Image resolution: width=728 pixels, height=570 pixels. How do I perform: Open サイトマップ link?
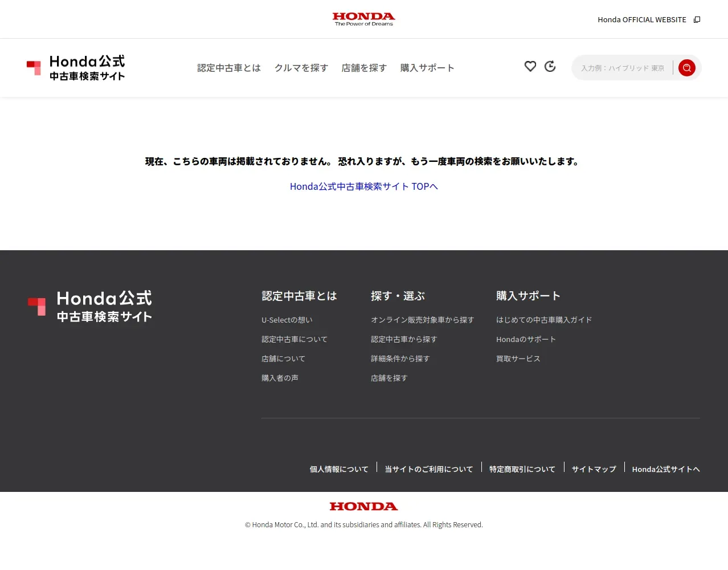594,469
